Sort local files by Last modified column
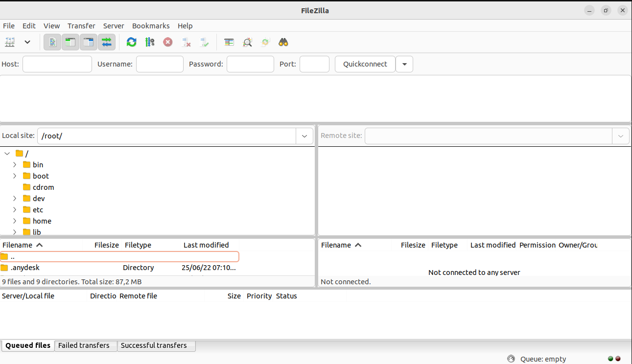Viewport: 632px width, 364px height. 210,245
